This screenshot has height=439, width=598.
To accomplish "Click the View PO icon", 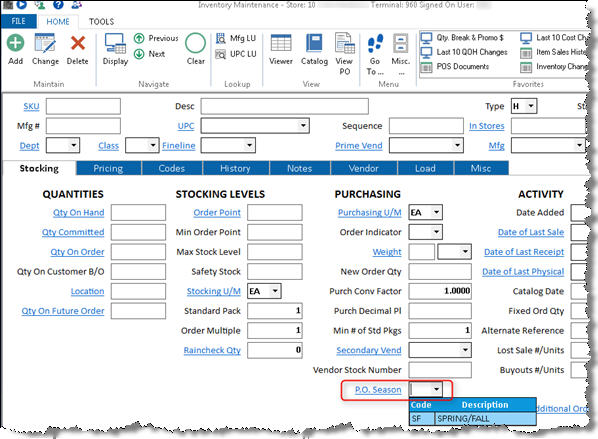I will click(x=344, y=43).
